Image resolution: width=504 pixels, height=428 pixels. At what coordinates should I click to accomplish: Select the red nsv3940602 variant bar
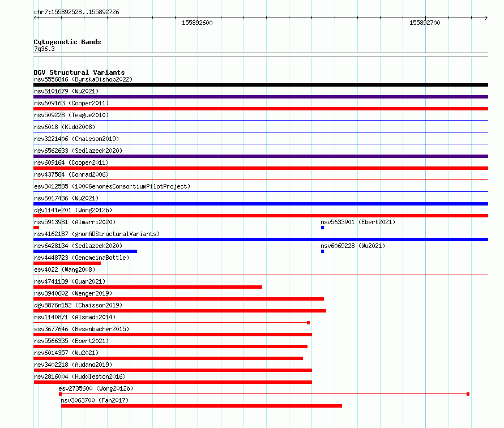(x=179, y=299)
